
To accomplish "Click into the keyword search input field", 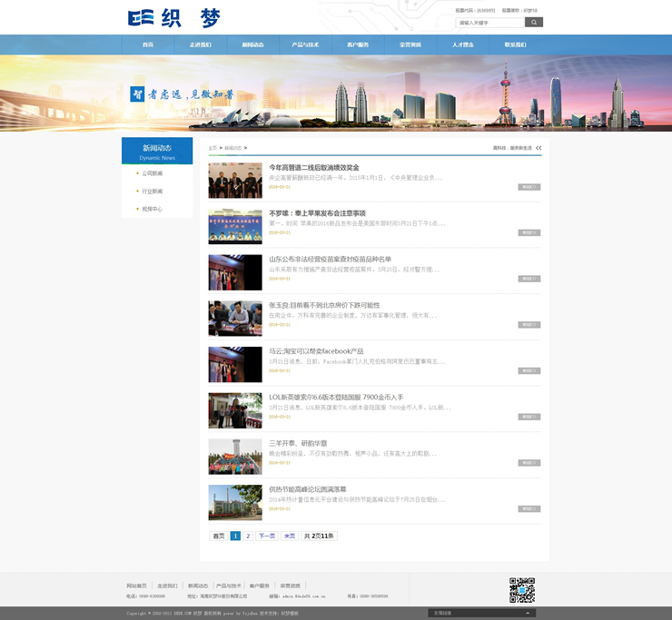I will coord(489,23).
